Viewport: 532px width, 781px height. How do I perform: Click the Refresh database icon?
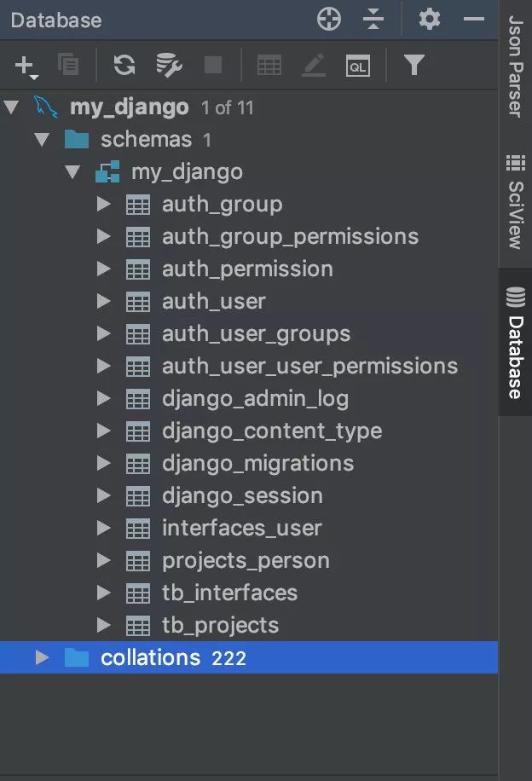(x=124, y=65)
